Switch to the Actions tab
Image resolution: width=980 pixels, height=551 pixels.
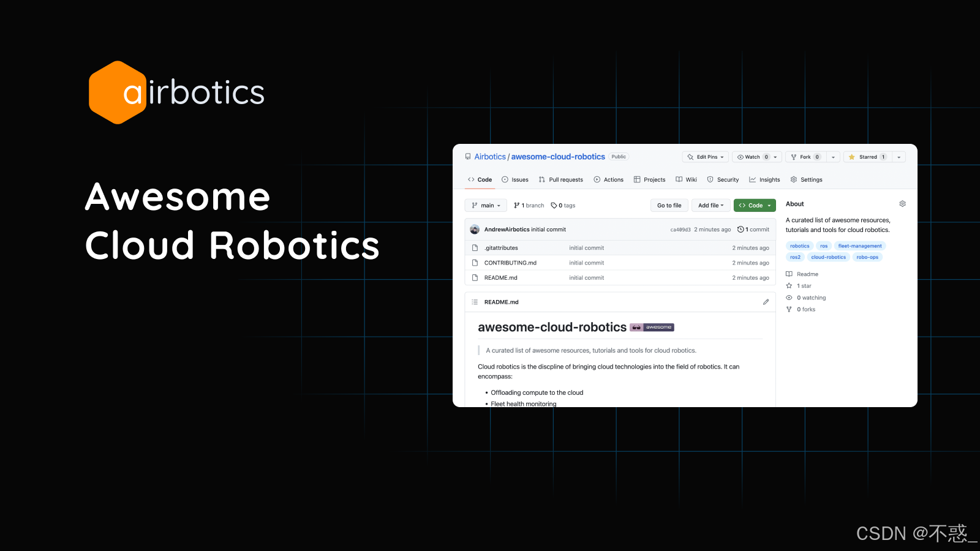(609, 179)
